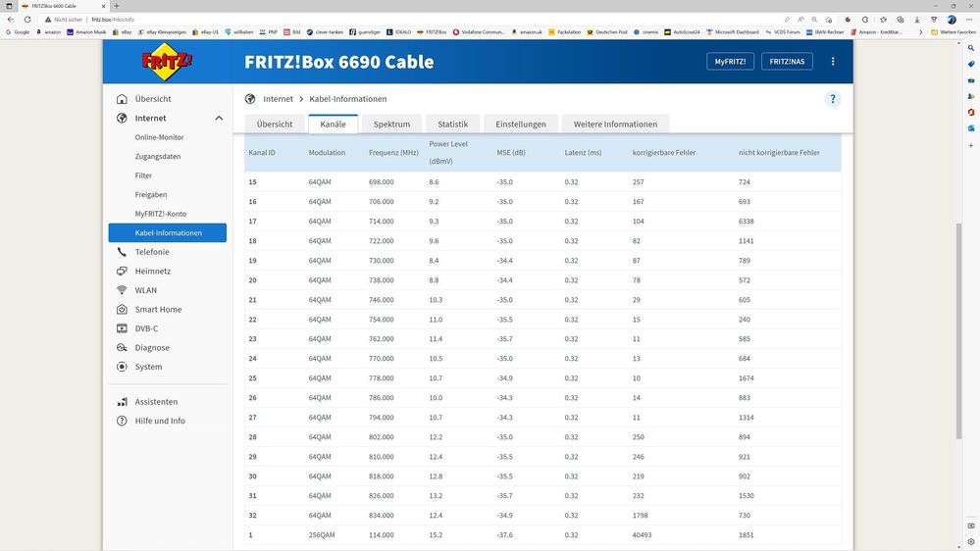Click the Internet breadcrumb link
The width and height of the screenshot is (980, 551).
tap(279, 99)
